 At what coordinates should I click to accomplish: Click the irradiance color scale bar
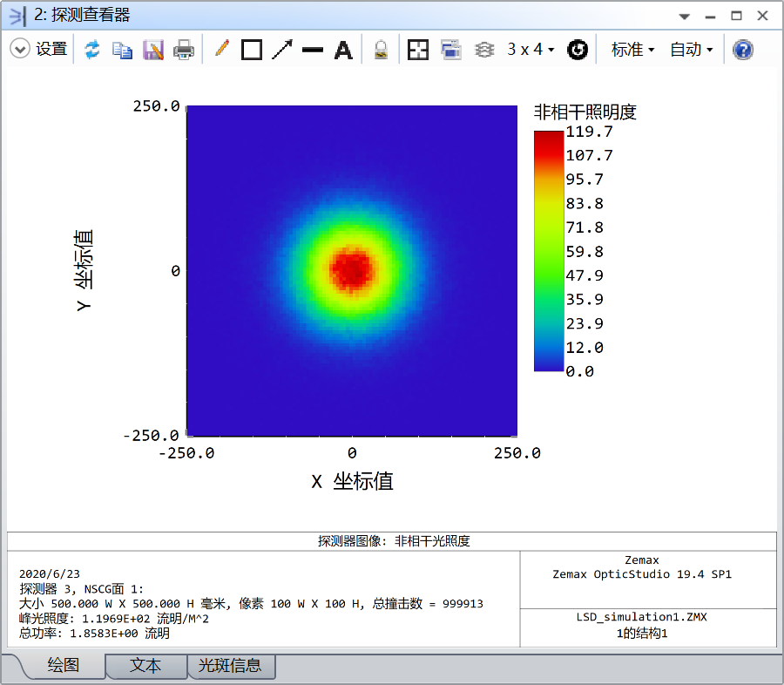point(548,251)
